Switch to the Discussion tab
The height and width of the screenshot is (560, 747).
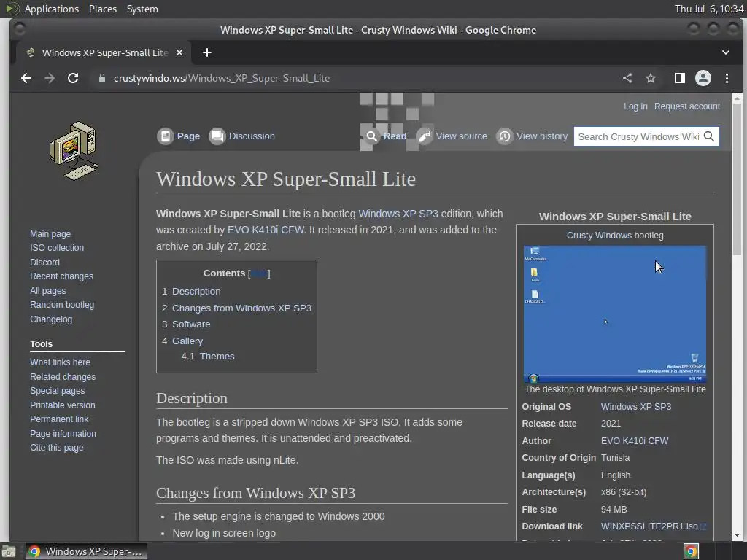pyautogui.click(x=252, y=136)
